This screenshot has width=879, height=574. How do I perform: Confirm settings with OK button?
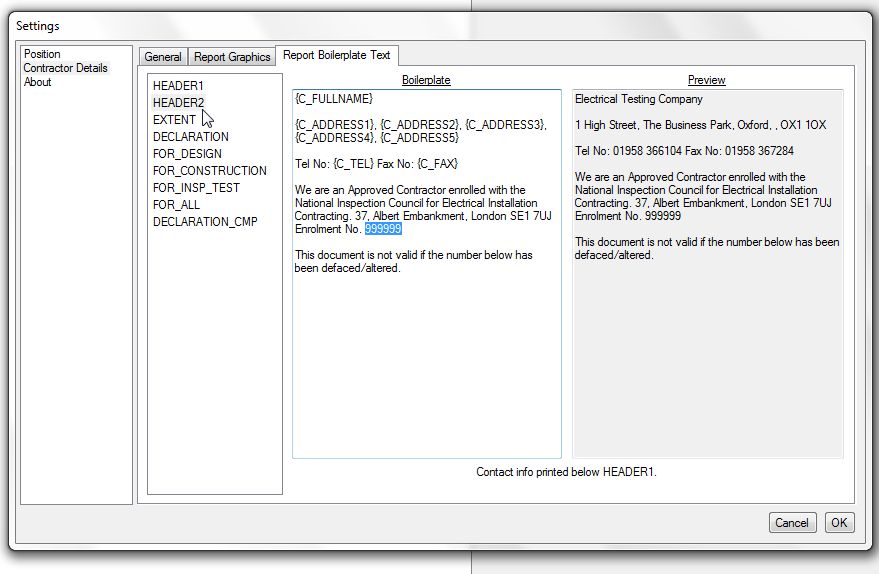click(x=839, y=522)
